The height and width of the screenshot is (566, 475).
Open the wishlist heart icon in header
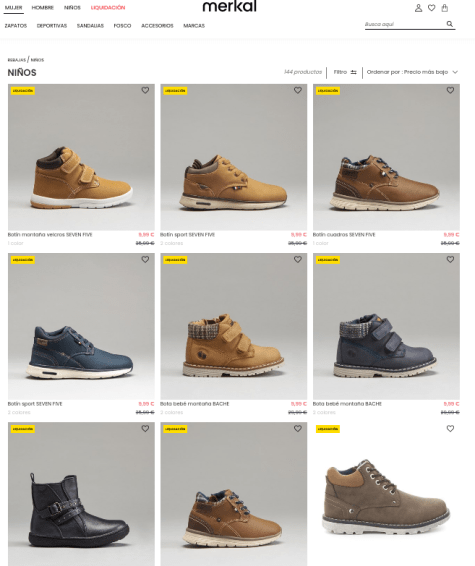[431, 8]
